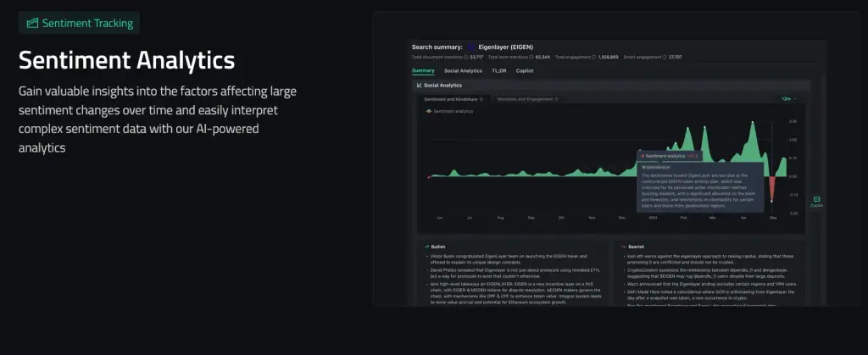Click info icon beside Total term mentions
The image size is (868, 355).
tap(531, 57)
